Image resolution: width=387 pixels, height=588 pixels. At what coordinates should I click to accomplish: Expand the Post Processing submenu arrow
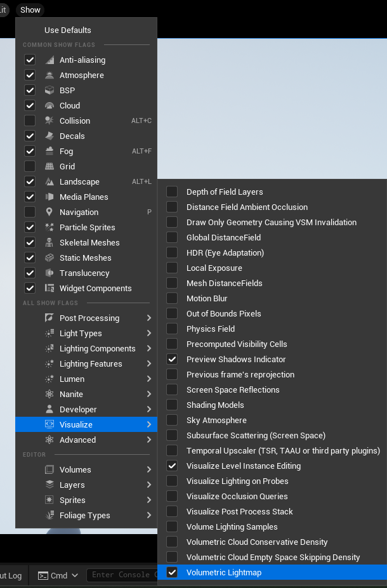coord(149,318)
